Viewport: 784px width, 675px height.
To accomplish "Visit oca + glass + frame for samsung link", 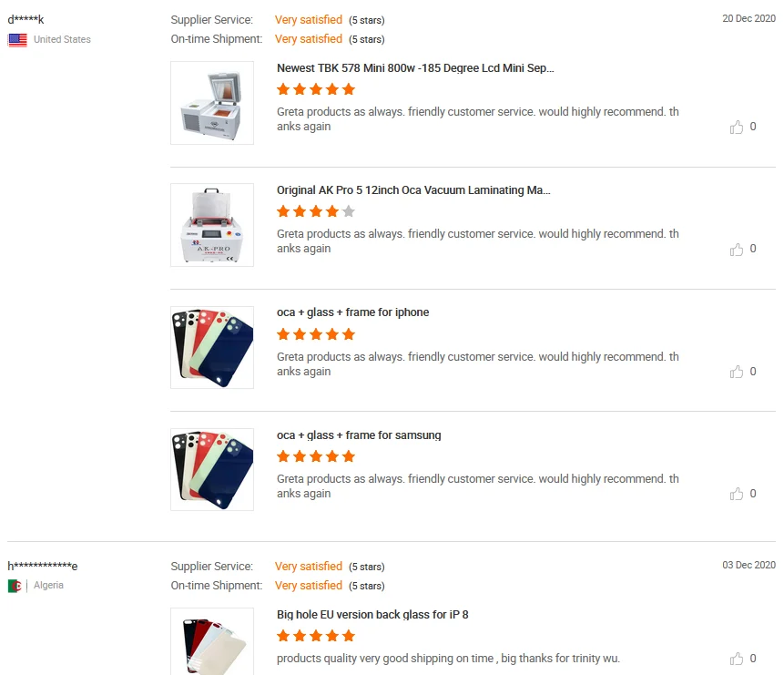I will point(359,435).
